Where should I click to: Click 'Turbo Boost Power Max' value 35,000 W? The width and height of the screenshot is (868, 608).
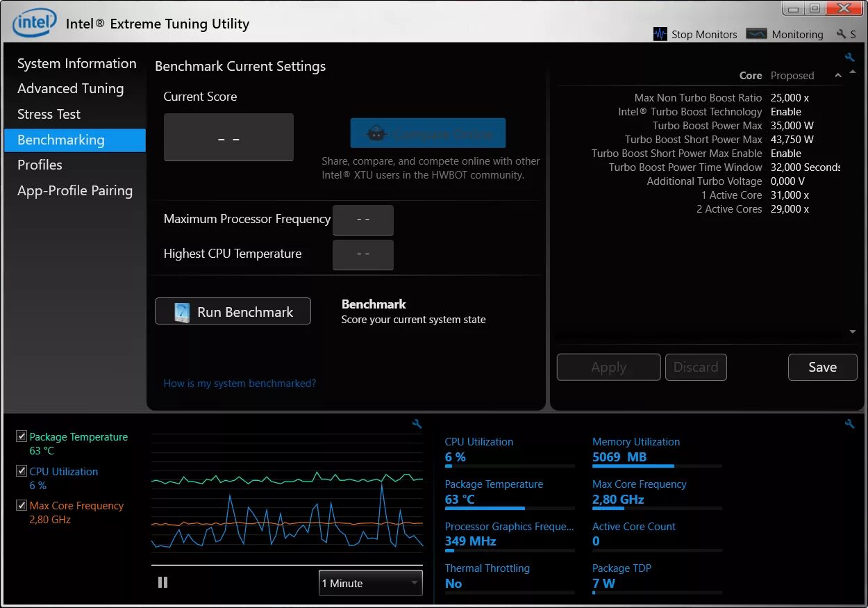coord(792,126)
